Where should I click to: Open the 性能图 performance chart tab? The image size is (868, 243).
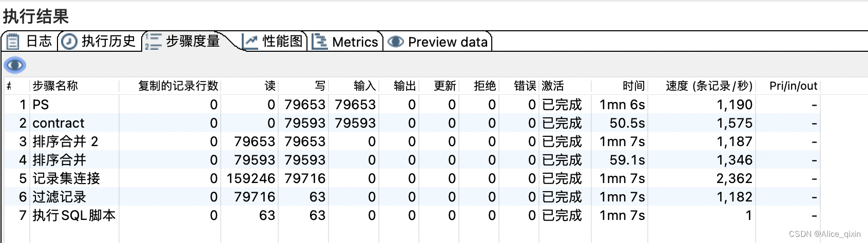[x=274, y=41]
